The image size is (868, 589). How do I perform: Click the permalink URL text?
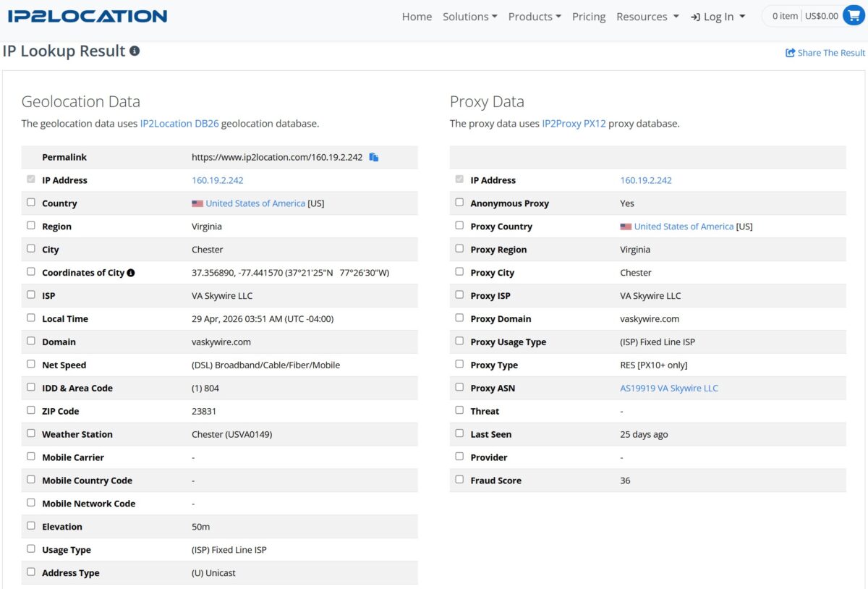[277, 157]
